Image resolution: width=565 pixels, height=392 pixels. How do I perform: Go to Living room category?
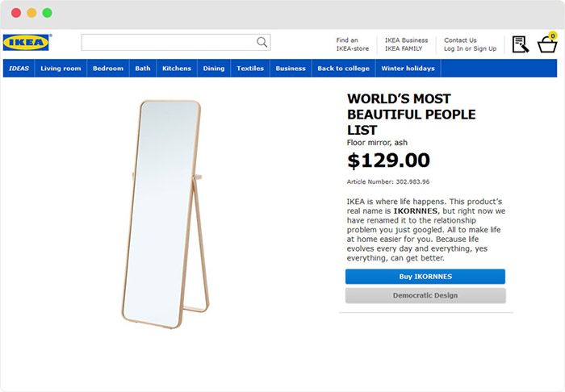tap(61, 69)
